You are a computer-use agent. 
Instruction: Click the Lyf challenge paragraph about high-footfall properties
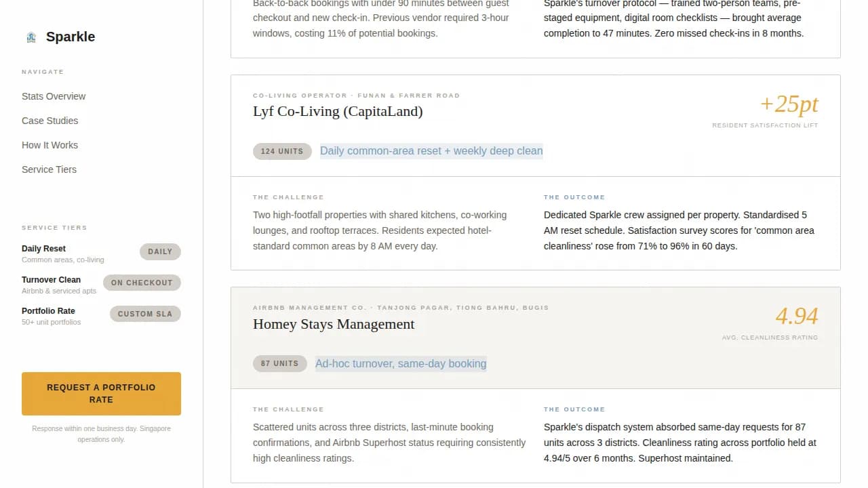[380, 230]
